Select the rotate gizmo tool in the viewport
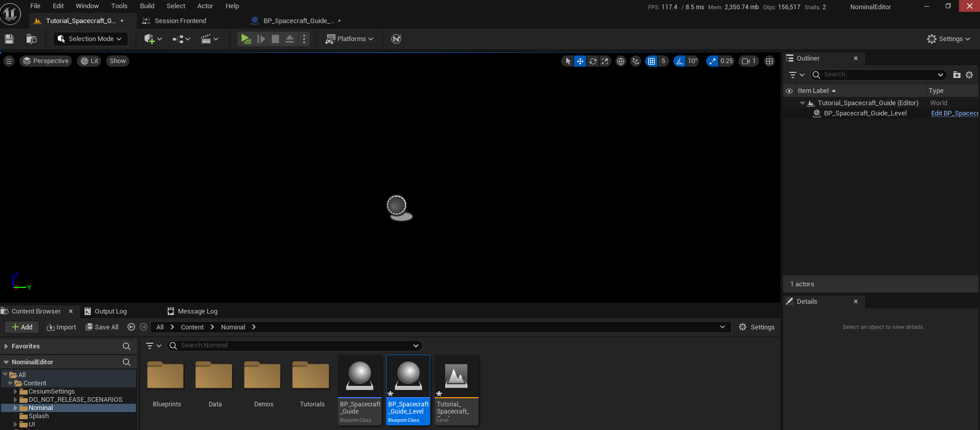 pyautogui.click(x=593, y=61)
